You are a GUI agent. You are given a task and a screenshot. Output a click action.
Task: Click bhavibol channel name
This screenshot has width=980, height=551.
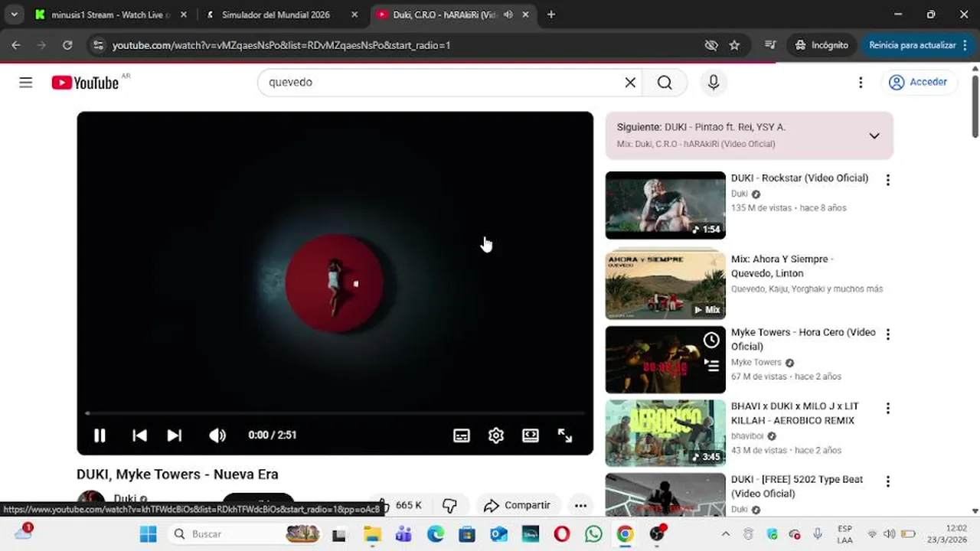click(747, 436)
